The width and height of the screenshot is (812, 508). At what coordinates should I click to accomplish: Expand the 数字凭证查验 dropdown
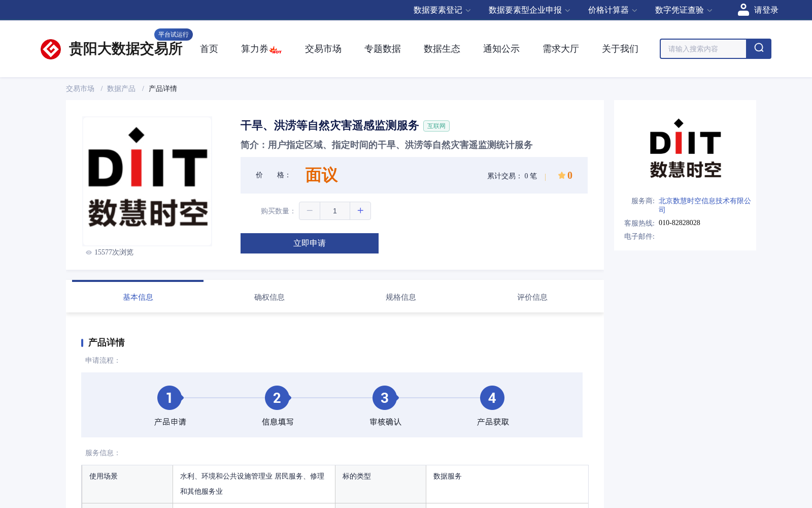[684, 10]
